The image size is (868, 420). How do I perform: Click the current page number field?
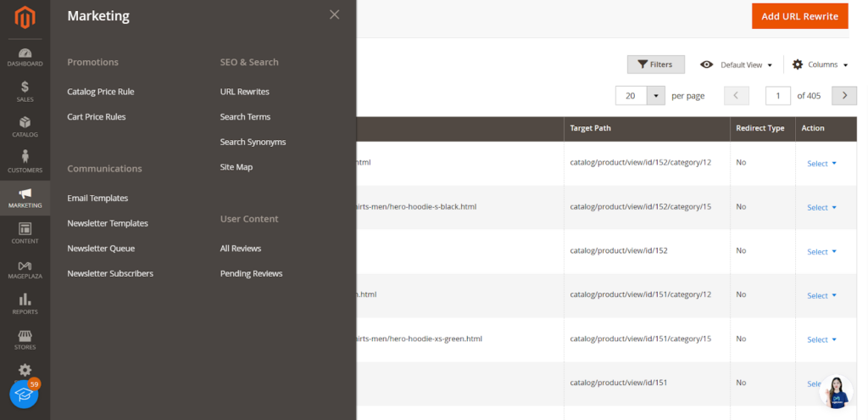[778, 96]
